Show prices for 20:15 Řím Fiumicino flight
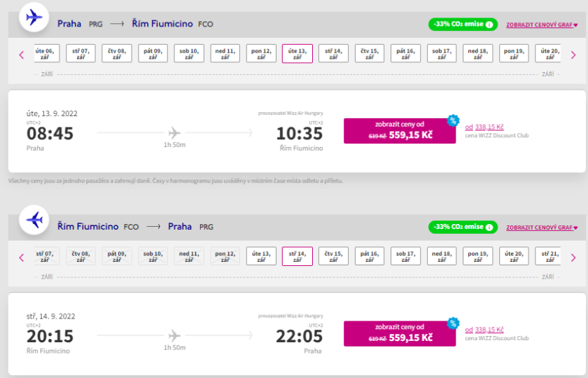 tap(399, 334)
